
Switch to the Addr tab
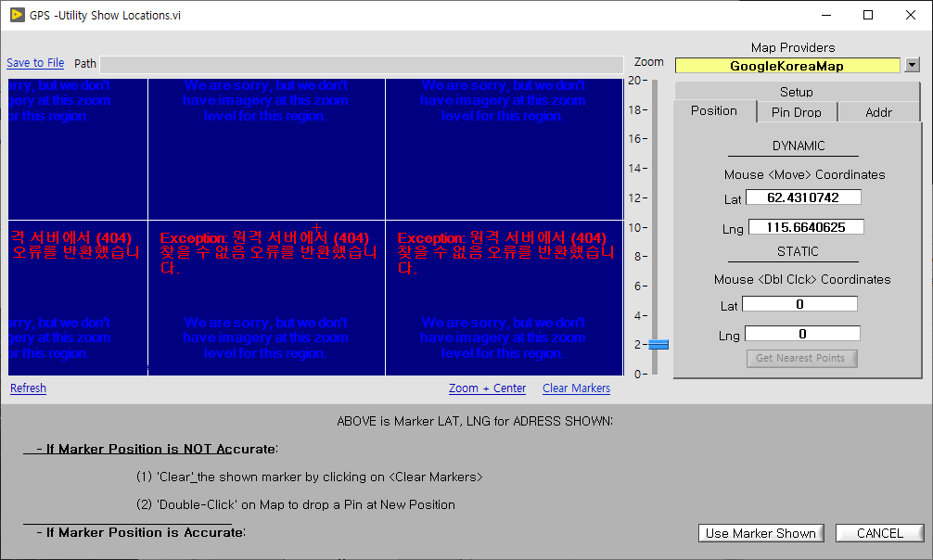click(x=878, y=111)
